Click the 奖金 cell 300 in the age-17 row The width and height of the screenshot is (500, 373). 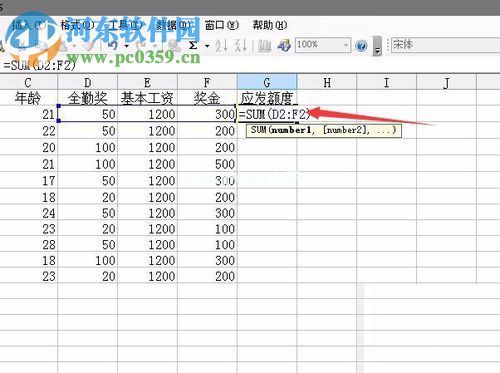pyautogui.click(x=207, y=181)
